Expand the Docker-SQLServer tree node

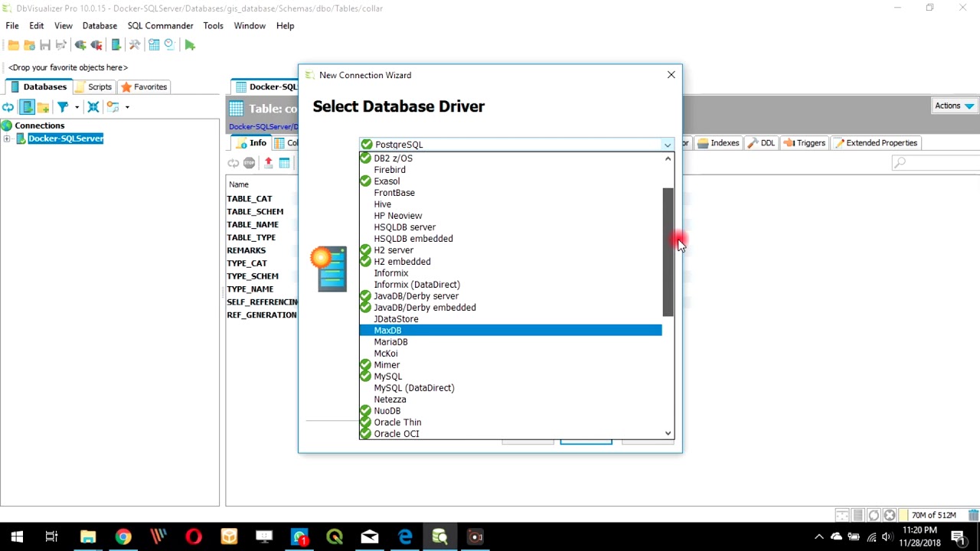7,139
